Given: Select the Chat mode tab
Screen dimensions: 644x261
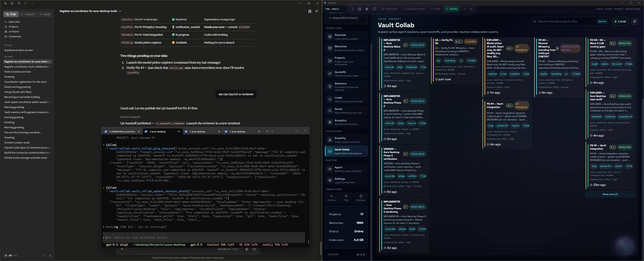Looking at the screenshot, I should pos(11,14).
